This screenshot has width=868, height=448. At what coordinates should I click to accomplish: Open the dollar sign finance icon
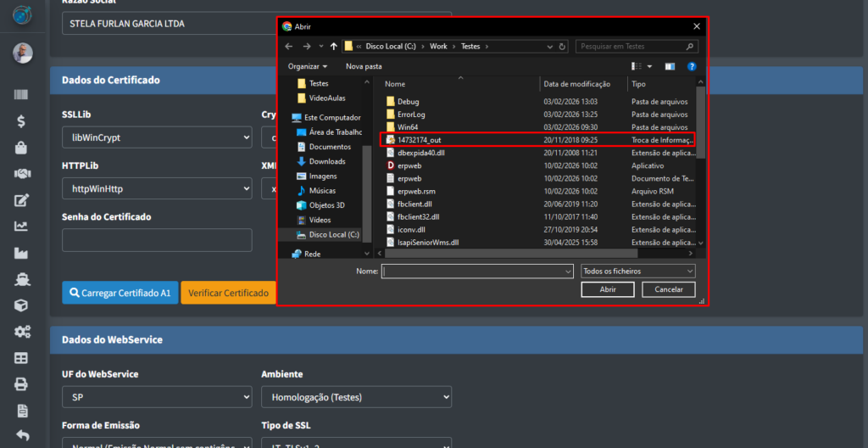pyautogui.click(x=21, y=121)
